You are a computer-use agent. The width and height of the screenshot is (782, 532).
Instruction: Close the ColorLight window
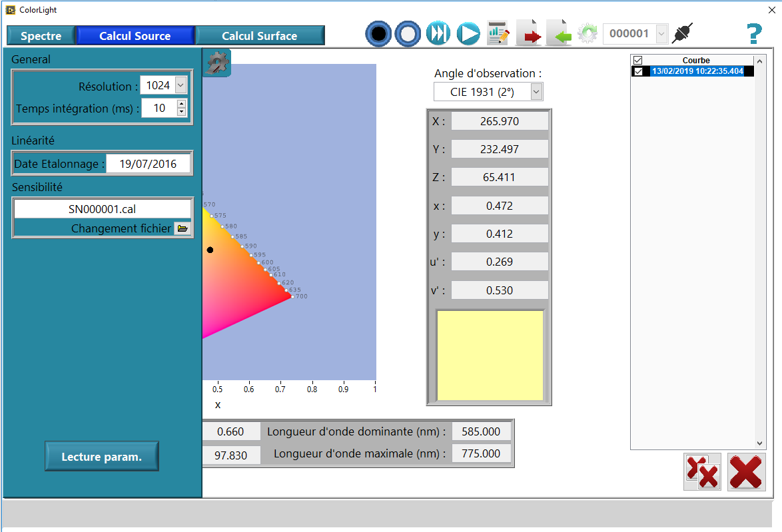[x=771, y=10]
